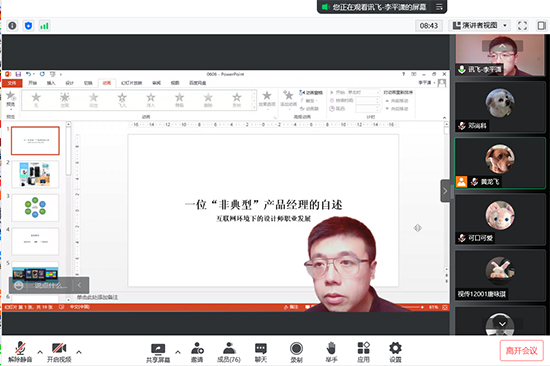Image resolution: width=550 pixels, height=366 pixels.
Task: Open the apps (应用) icon
Action: pyautogui.click(x=363, y=352)
